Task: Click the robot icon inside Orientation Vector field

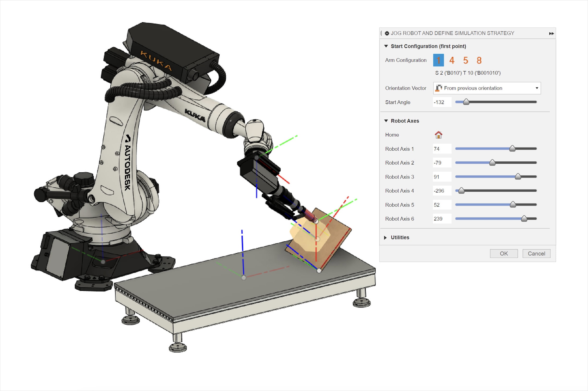Action: coord(439,88)
